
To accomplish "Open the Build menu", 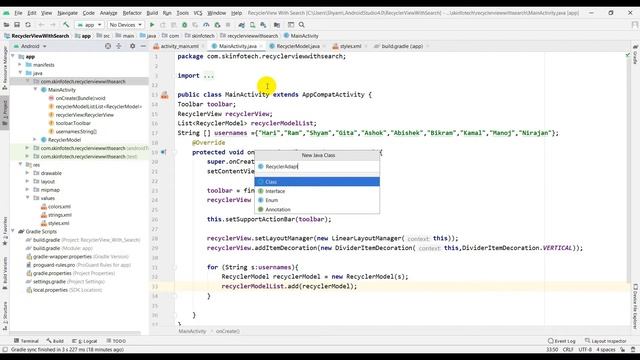I will click(x=152, y=13).
